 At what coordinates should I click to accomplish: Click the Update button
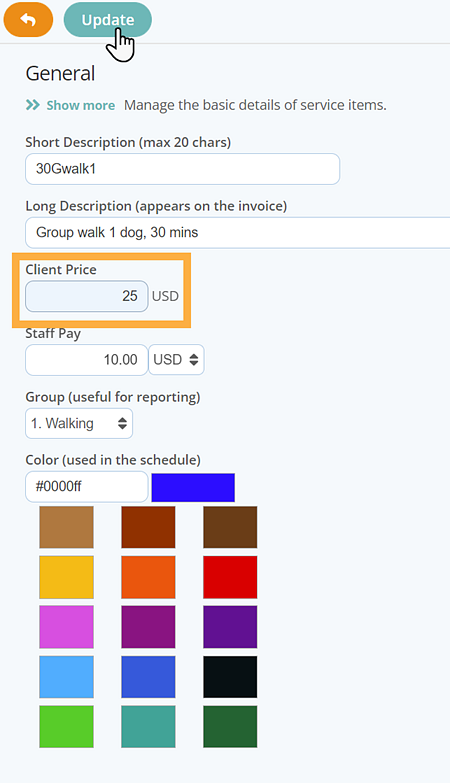click(x=108, y=19)
